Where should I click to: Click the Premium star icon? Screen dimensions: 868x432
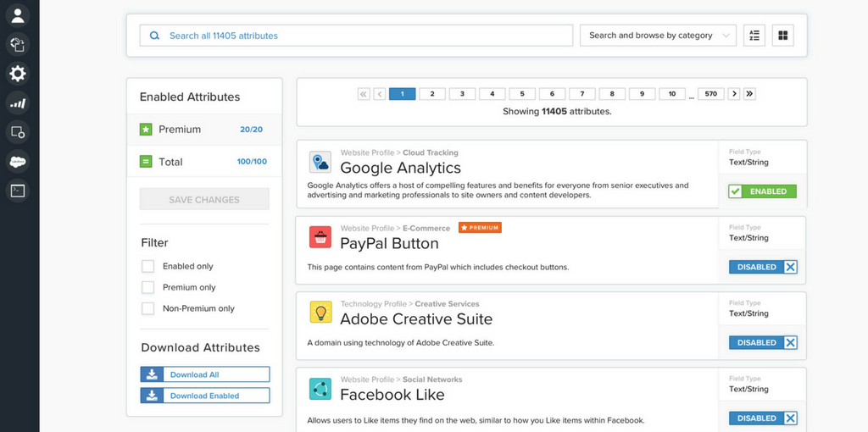point(146,130)
